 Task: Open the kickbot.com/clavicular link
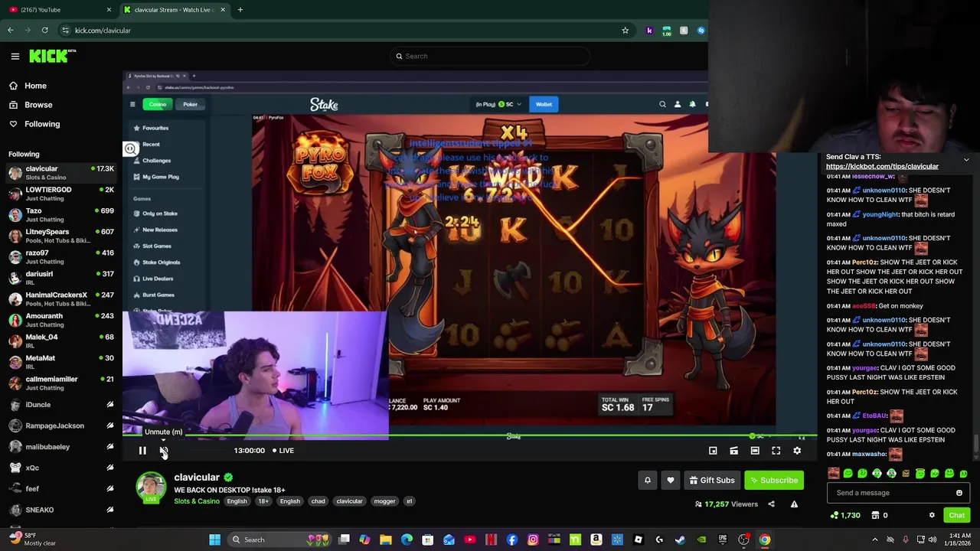(x=882, y=167)
